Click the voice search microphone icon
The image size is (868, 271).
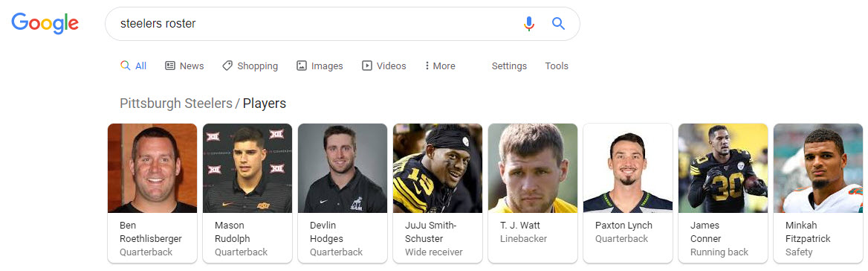(x=529, y=24)
